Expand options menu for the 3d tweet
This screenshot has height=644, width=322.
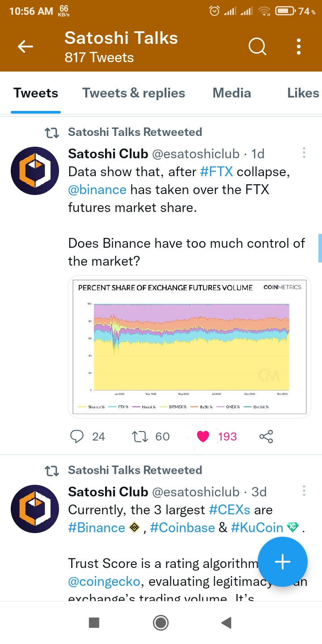pyautogui.click(x=304, y=491)
